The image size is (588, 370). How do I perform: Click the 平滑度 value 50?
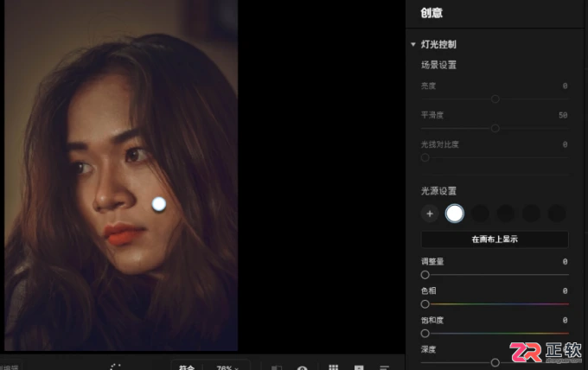point(563,115)
